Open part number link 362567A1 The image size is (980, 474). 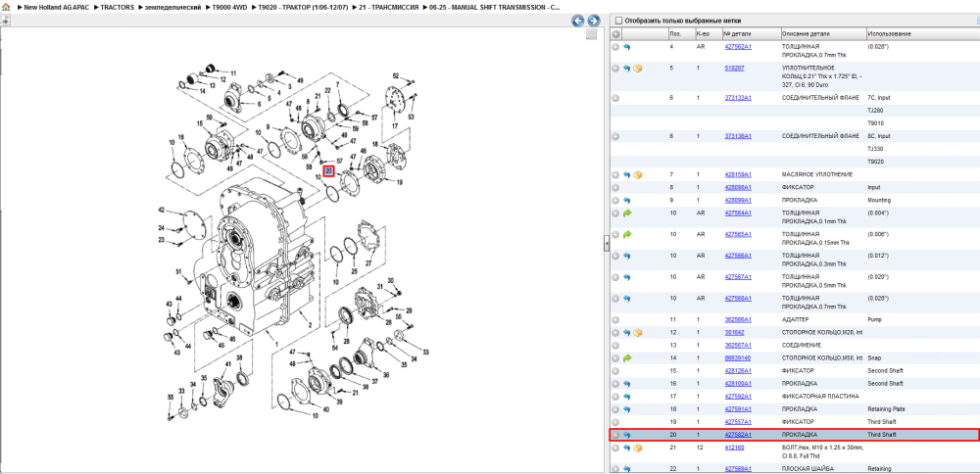(x=738, y=345)
